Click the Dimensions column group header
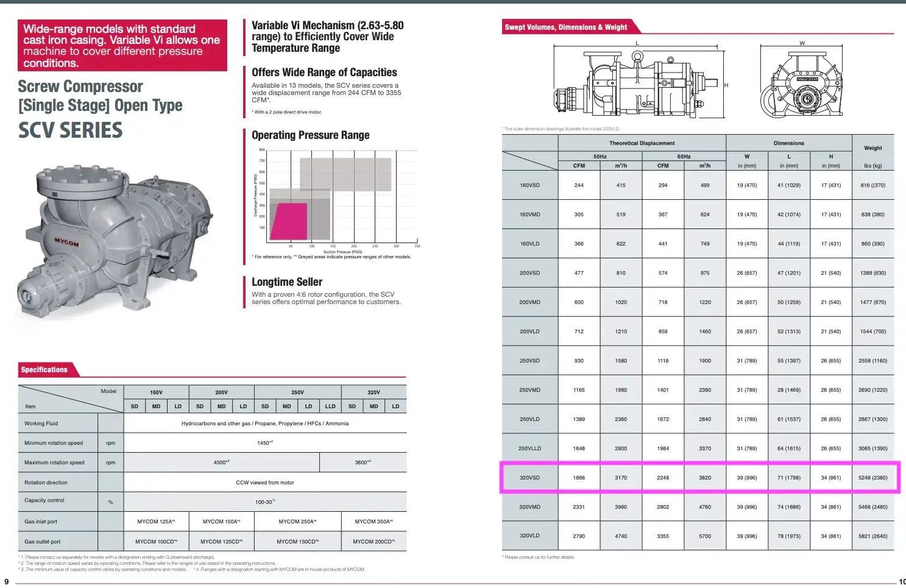The width and height of the screenshot is (906, 588). [788, 143]
